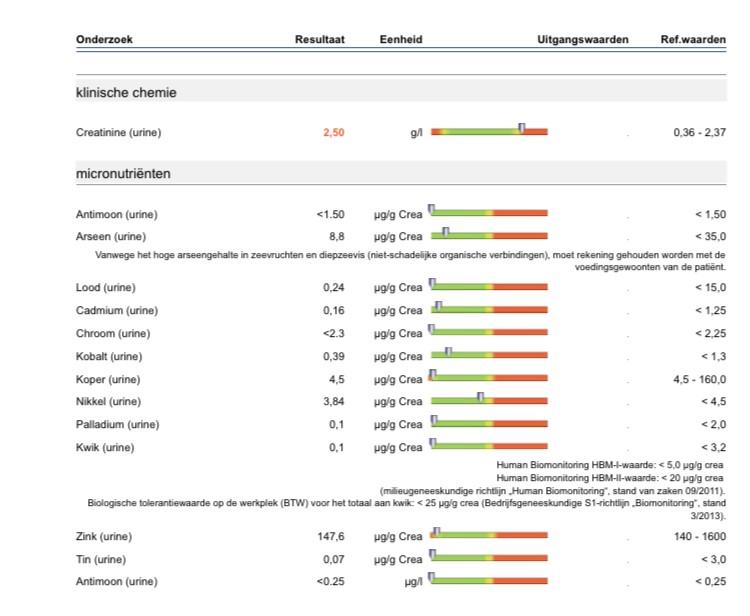
Task: Click the Kwik (urine) row label
Action: [x=105, y=447]
